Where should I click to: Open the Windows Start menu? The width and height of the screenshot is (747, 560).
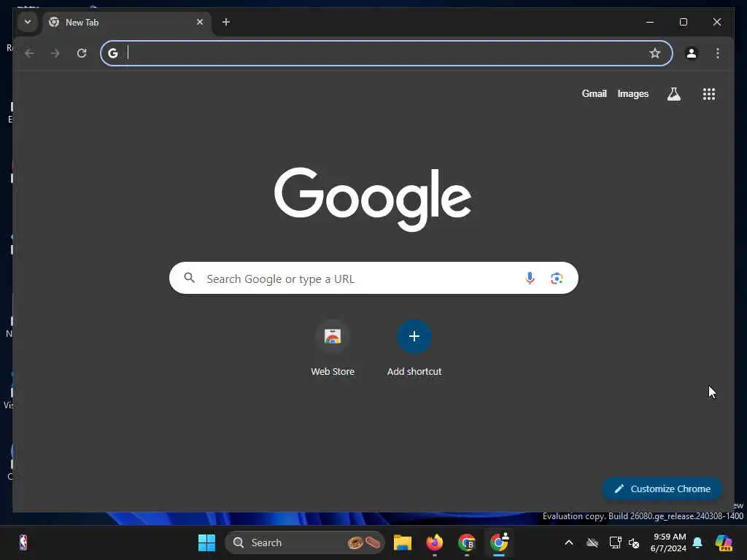coord(206,542)
